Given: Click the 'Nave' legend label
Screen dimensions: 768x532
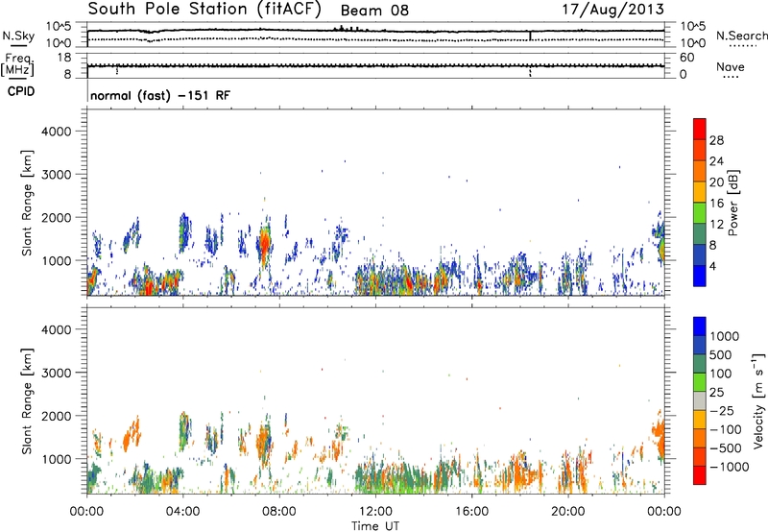Looking at the screenshot, I should [x=731, y=66].
